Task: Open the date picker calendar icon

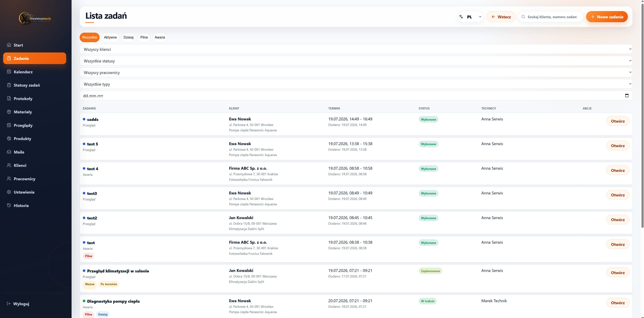Action: pos(627,95)
